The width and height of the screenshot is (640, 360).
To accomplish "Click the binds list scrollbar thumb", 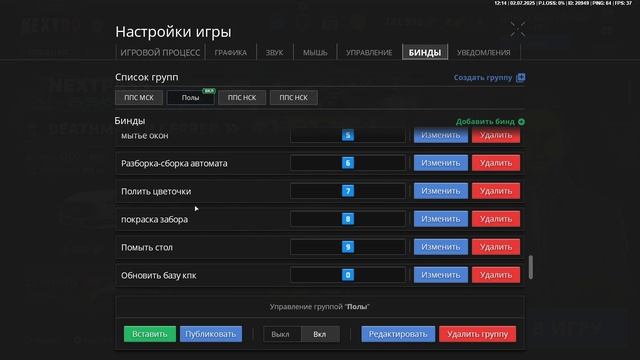I will pos(531,267).
